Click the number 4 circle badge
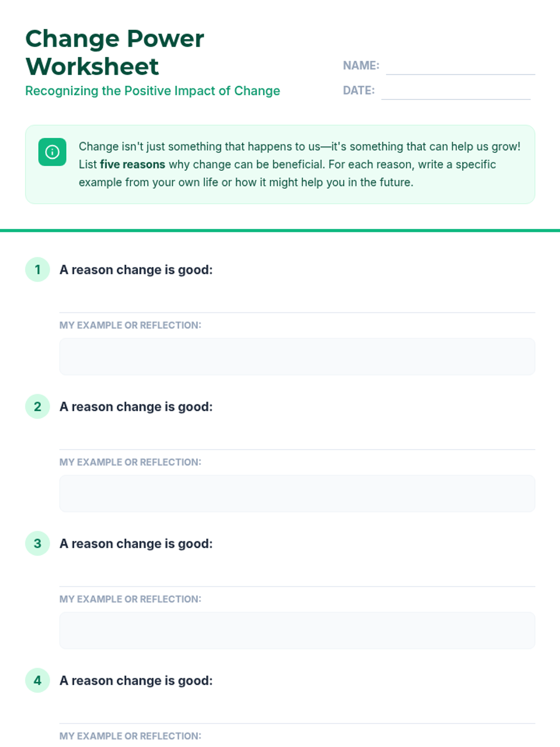Image resolution: width=560 pixels, height=747 pixels. (x=37, y=680)
